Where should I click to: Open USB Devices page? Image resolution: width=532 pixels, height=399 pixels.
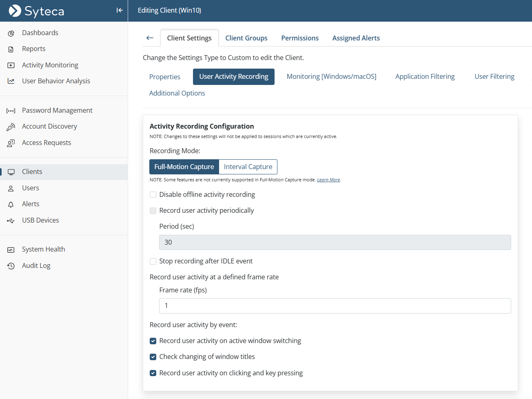point(40,220)
